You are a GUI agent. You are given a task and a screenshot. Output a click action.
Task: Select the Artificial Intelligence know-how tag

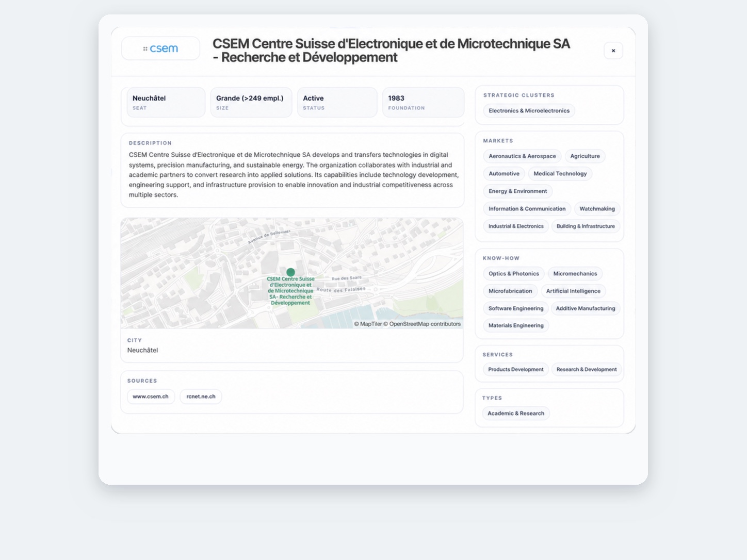click(x=573, y=291)
